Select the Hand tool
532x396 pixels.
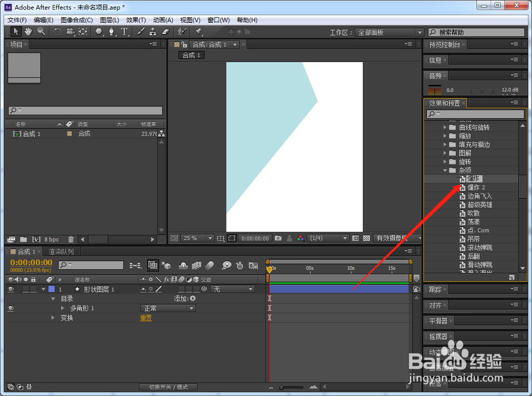pyautogui.click(x=28, y=32)
